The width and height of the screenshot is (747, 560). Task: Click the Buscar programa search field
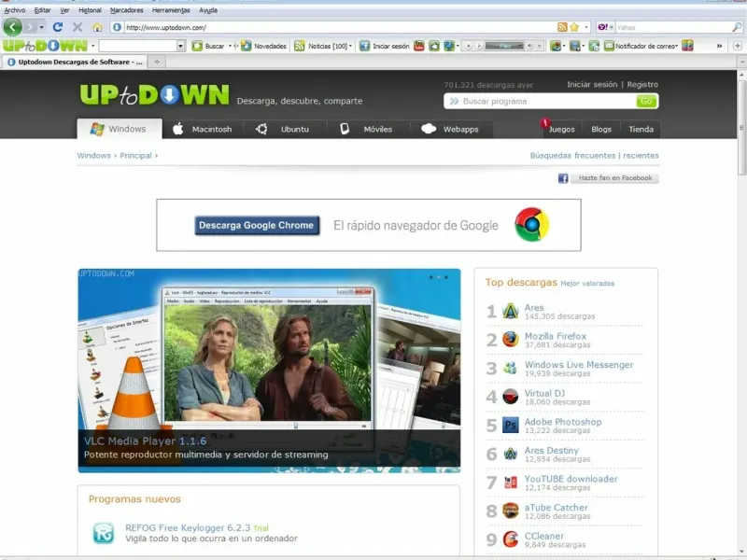pos(541,101)
